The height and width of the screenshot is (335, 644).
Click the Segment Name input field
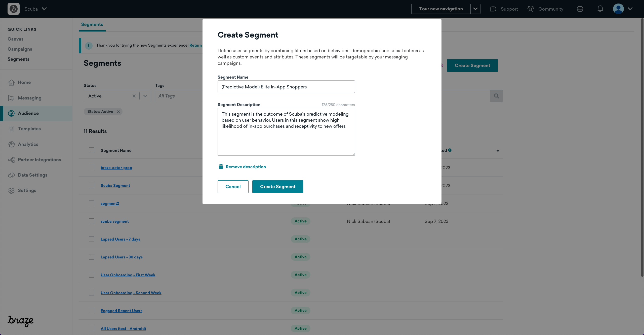click(x=286, y=86)
